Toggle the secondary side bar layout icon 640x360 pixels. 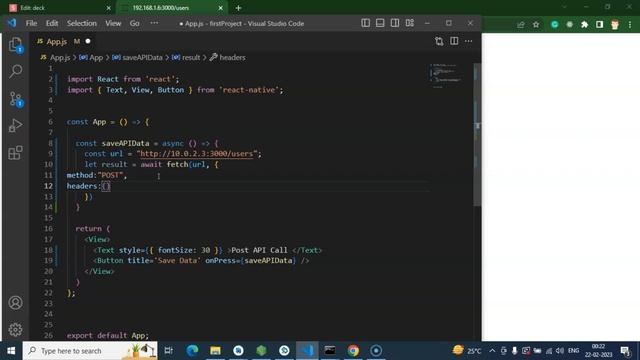(x=395, y=23)
